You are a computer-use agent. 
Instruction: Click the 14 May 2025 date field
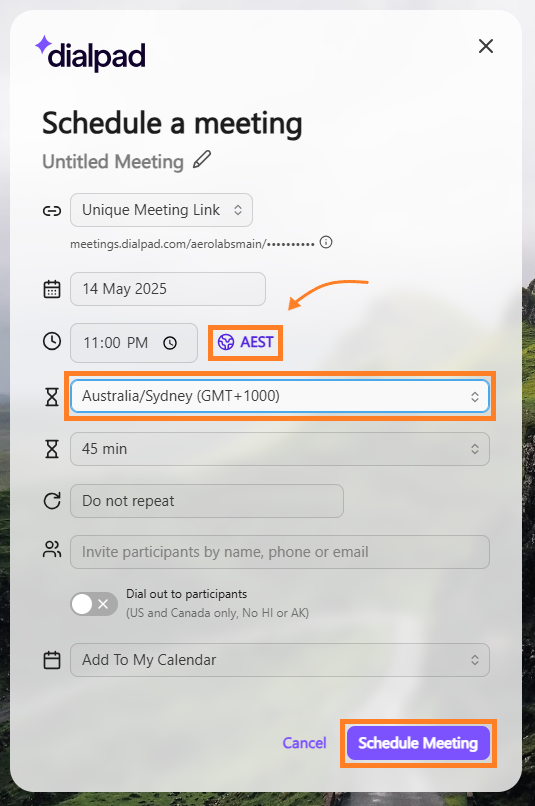coord(168,289)
